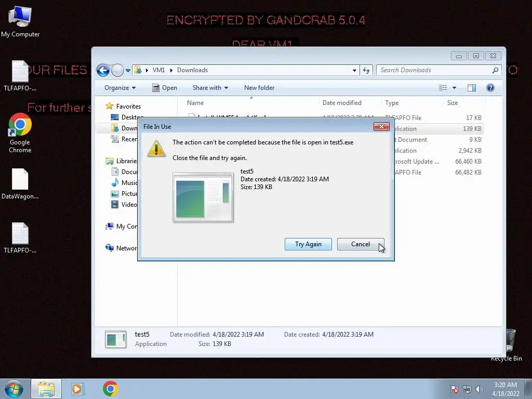Select Documents library in navigation pane
Viewport: 532px width, 399px height.
click(124, 171)
